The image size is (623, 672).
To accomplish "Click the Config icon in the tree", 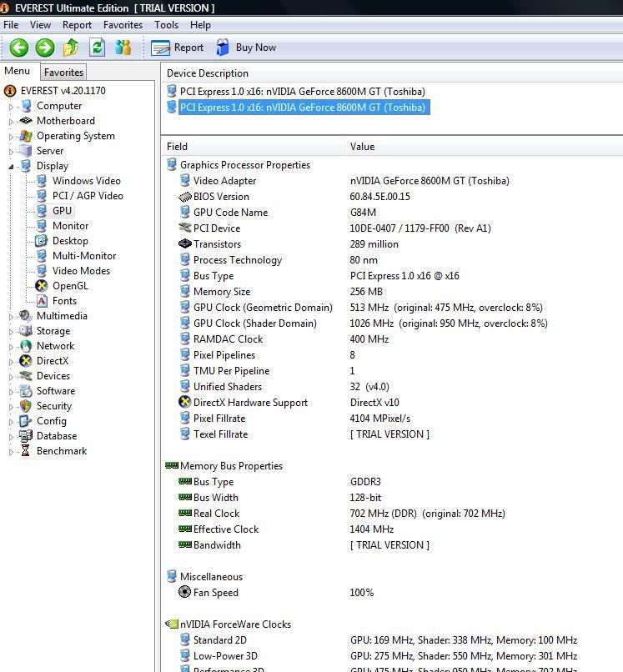I will [26, 421].
